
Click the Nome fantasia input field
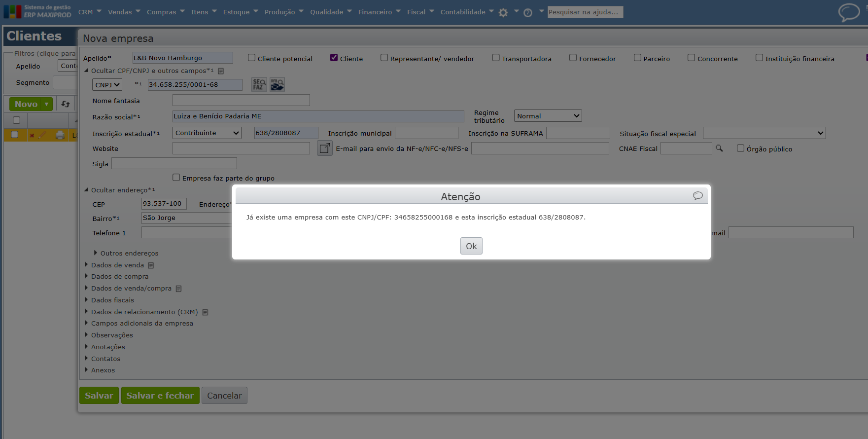(241, 101)
